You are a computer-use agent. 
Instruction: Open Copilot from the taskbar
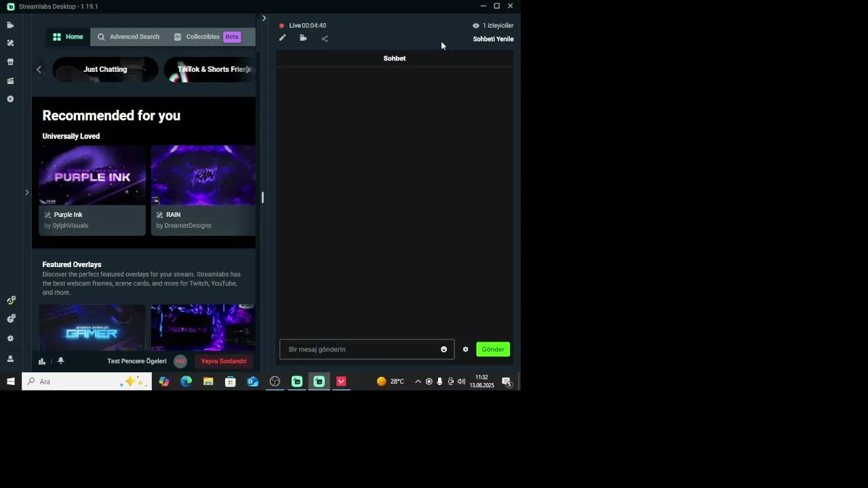164,382
